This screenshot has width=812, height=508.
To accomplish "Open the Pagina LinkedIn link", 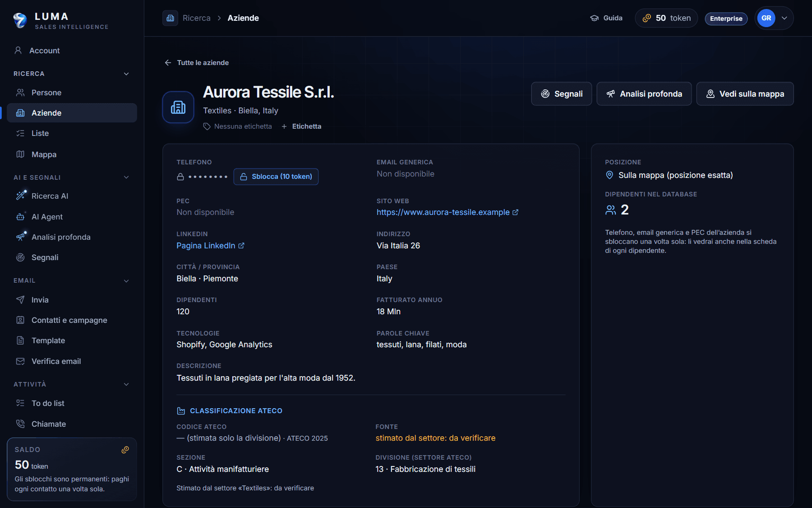I will click(x=210, y=246).
